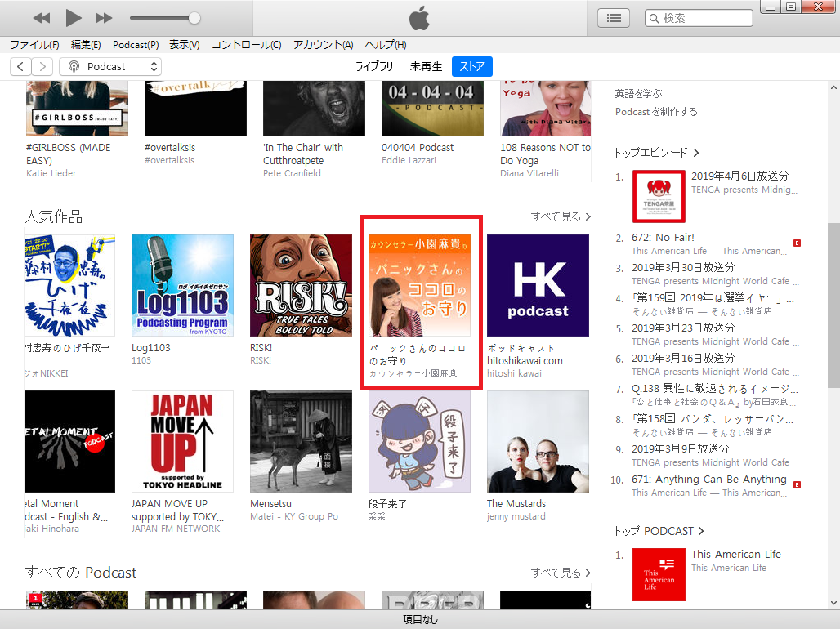Open the 編集(E) menu

86,45
